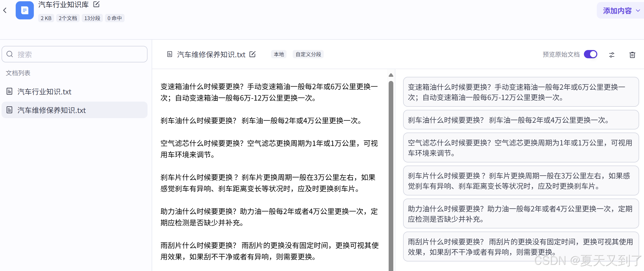Image resolution: width=644 pixels, height=271 pixels.
Task: Click the 文档列表 heading
Action: (x=18, y=73)
